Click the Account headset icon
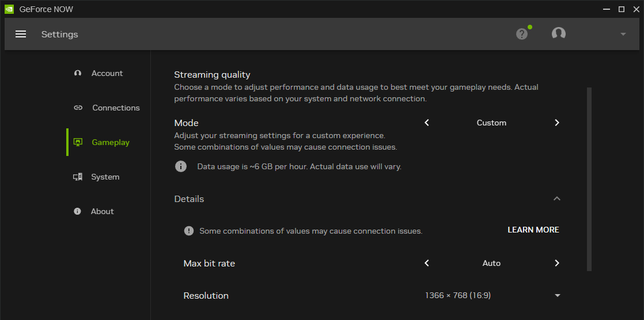Image resolution: width=644 pixels, height=320 pixels. 78,74
